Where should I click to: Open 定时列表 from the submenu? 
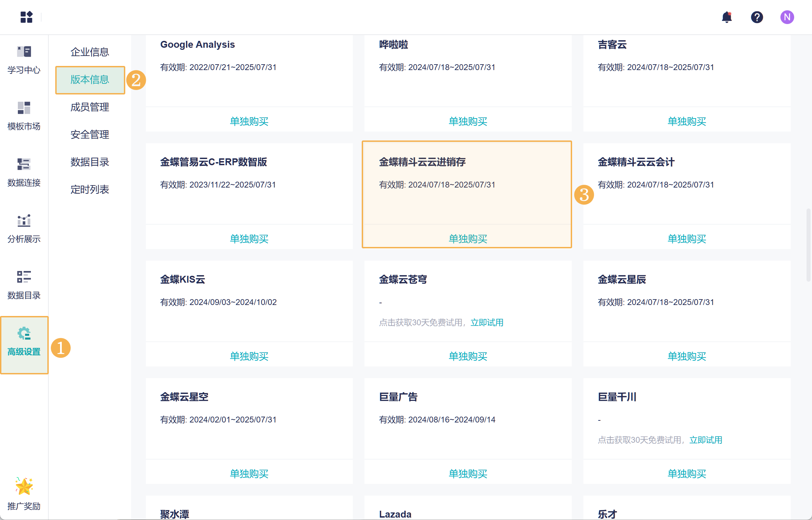pos(90,189)
